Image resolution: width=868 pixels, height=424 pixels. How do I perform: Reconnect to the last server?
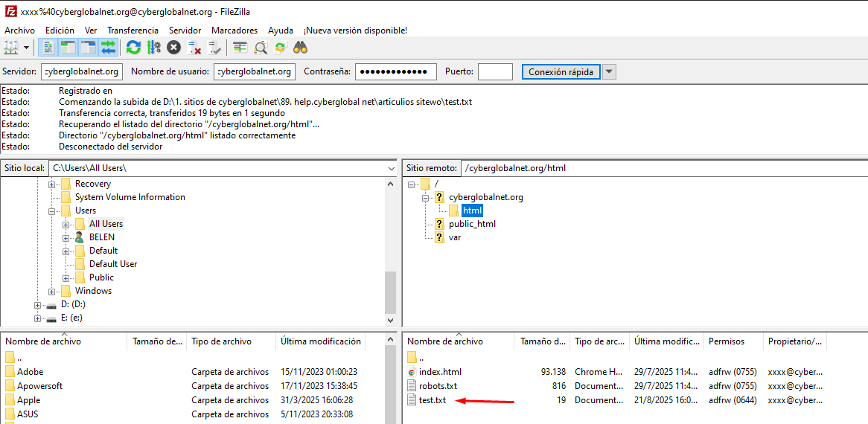(214, 48)
